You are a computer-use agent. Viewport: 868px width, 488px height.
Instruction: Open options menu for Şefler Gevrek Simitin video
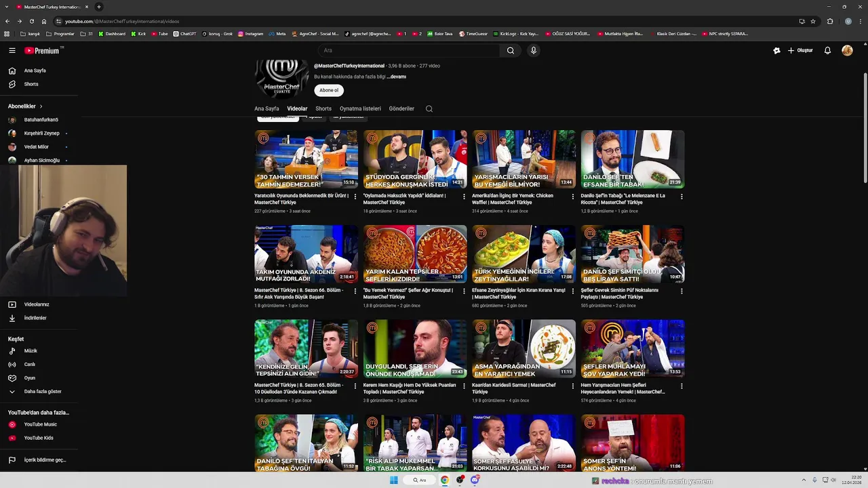coord(681,291)
